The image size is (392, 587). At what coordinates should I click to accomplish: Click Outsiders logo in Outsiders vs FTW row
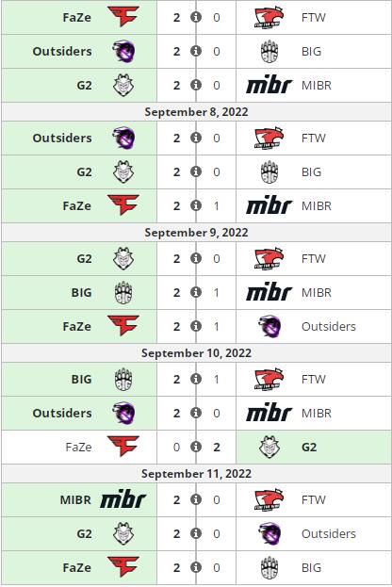pyautogui.click(x=124, y=138)
